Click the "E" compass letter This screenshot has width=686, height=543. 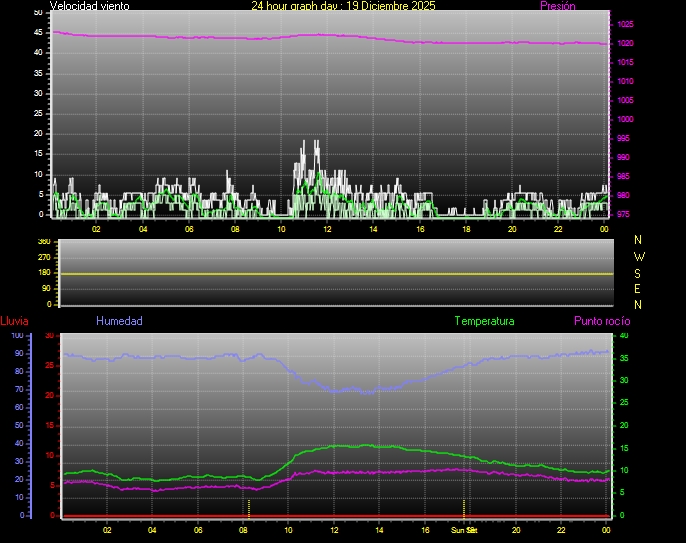(x=639, y=288)
